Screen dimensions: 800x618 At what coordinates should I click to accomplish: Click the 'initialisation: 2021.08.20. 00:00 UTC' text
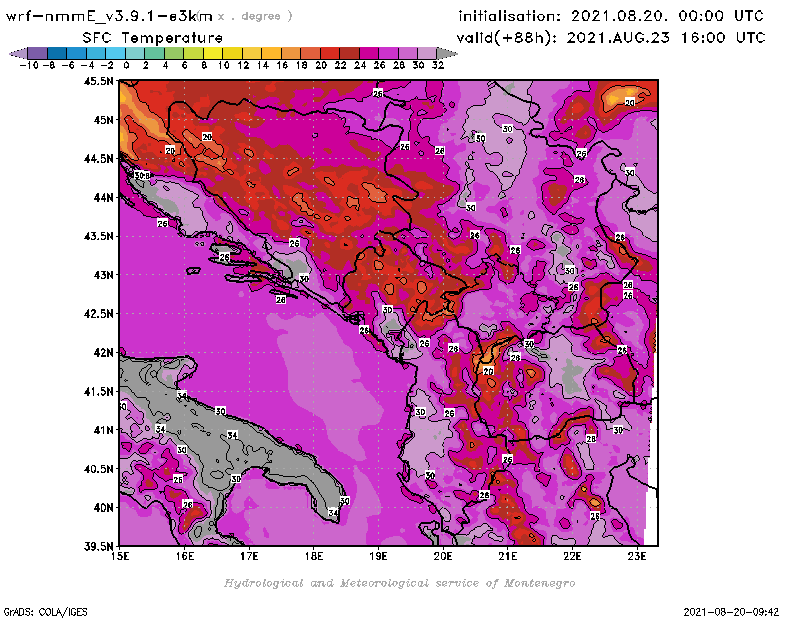click(611, 16)
